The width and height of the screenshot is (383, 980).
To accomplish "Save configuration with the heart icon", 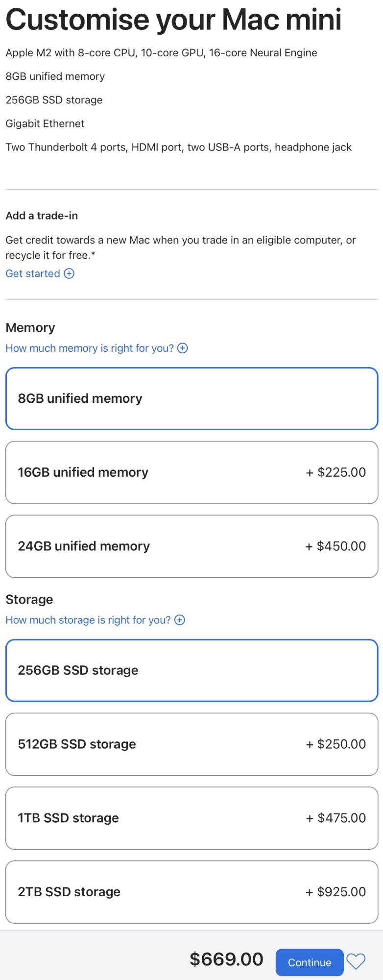I will tap(356, 961).
